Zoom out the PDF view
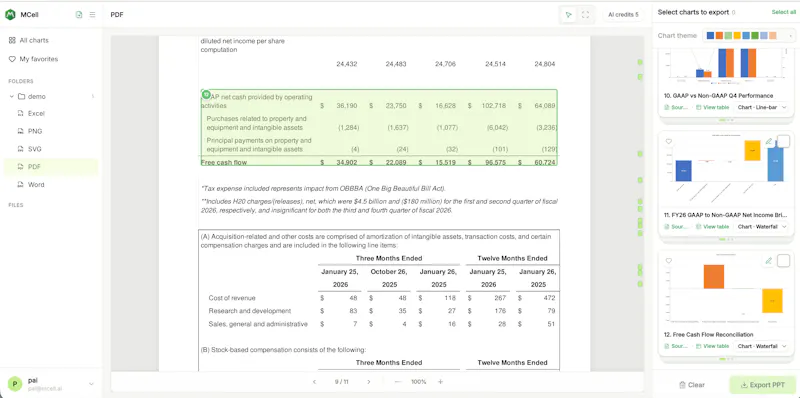 click(398, 382)
